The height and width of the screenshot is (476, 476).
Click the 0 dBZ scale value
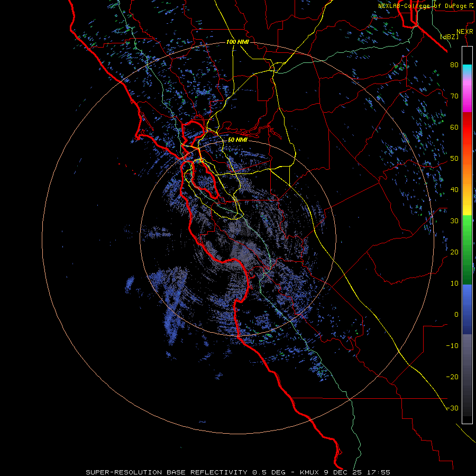coord(456,315)
